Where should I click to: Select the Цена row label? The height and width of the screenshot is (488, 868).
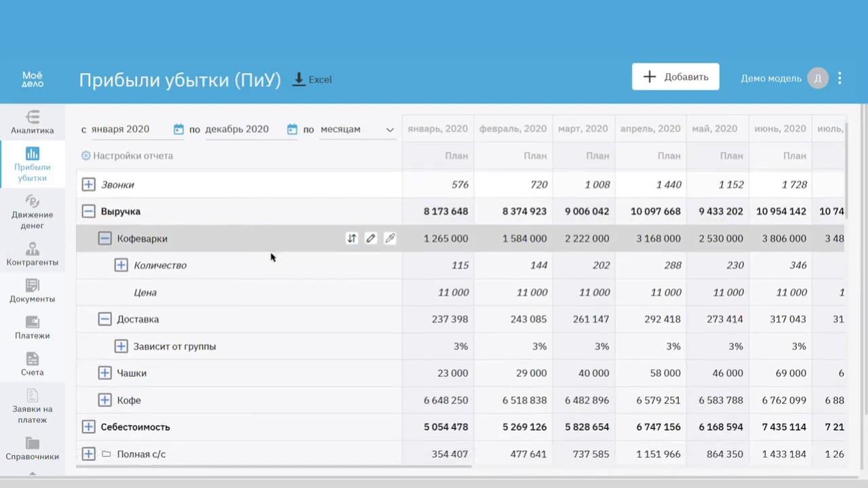click(x=145, y=292)
